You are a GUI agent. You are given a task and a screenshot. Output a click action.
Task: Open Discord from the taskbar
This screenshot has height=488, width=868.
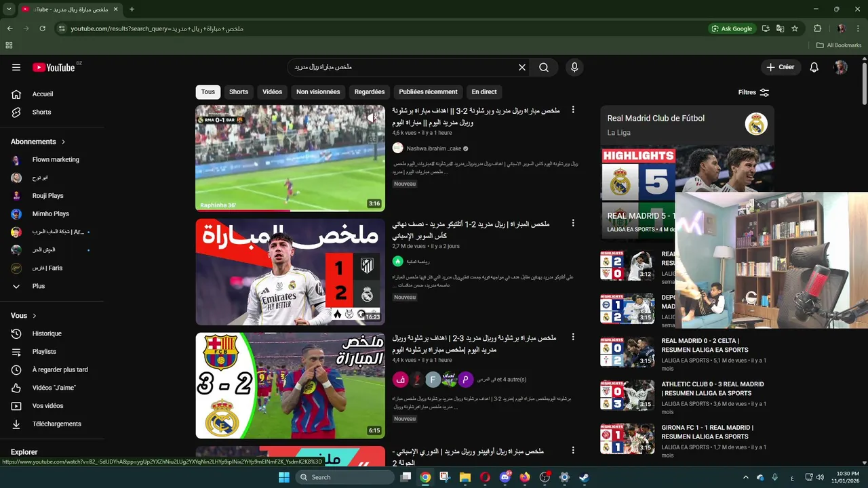505,477
